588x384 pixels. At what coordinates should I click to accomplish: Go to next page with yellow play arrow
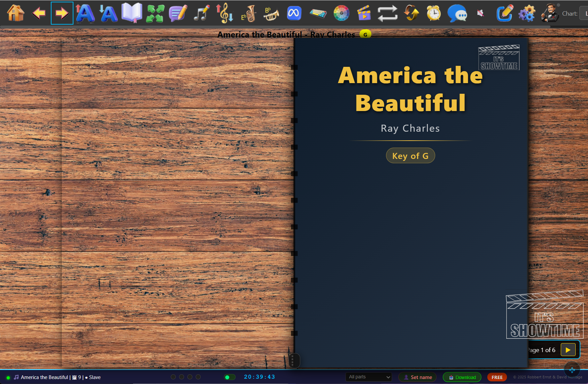click(568, 350)
